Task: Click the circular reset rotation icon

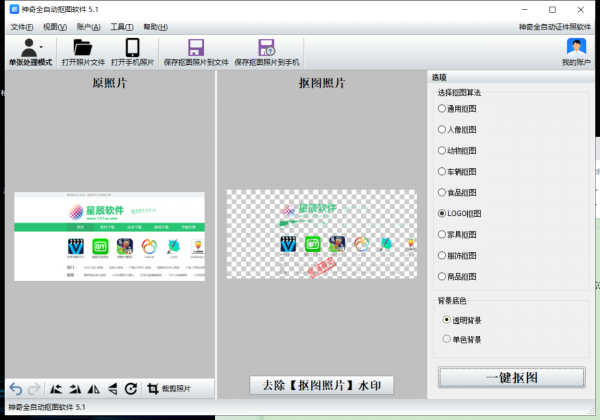Action: point(131,389)
